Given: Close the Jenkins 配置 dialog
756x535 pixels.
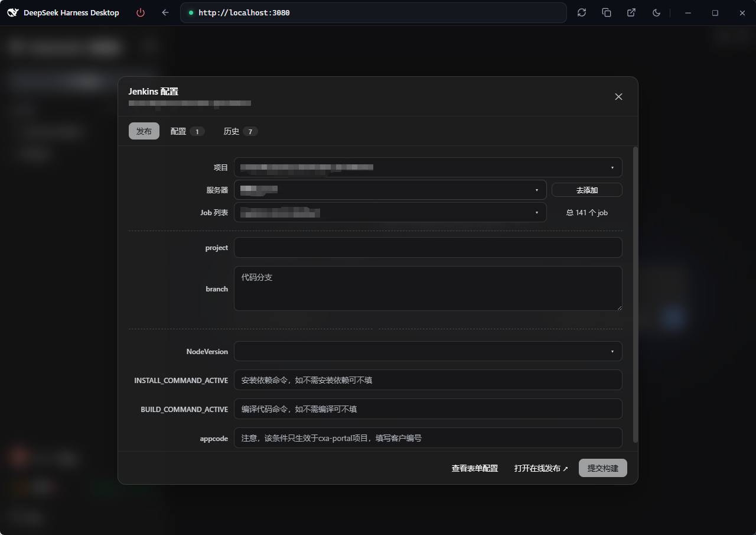Looking at the screenshot, I should pyautogui.click(x=618, y=96).
